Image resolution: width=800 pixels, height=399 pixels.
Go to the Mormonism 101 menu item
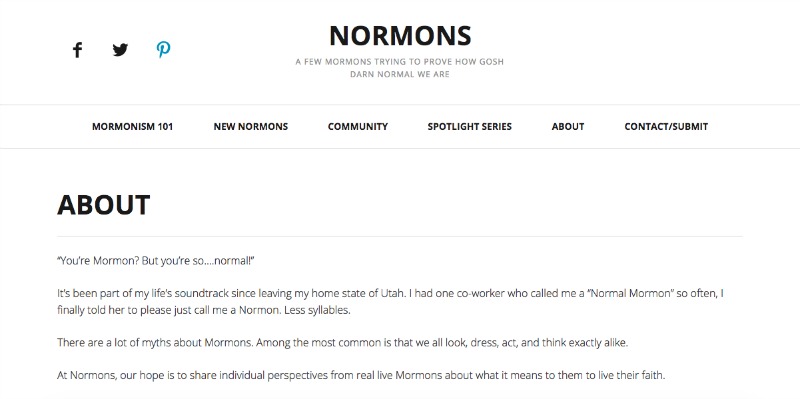(x=133, y=127)
